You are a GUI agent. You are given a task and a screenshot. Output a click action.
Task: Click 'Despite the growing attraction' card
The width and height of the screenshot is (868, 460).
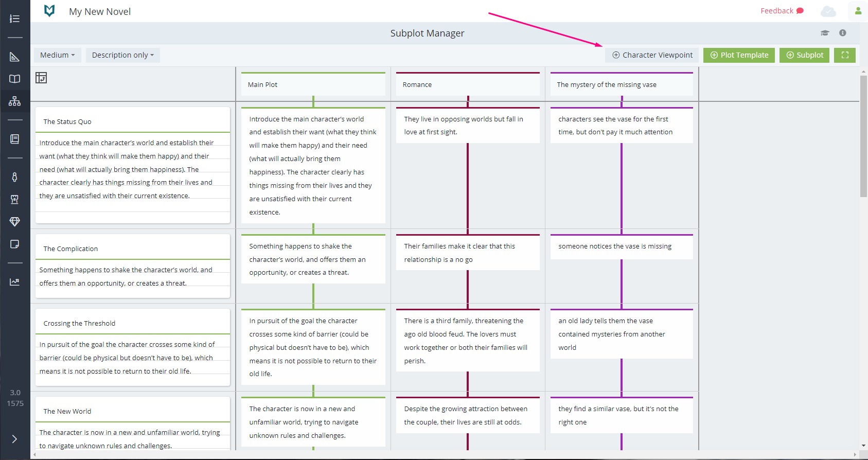468,415
